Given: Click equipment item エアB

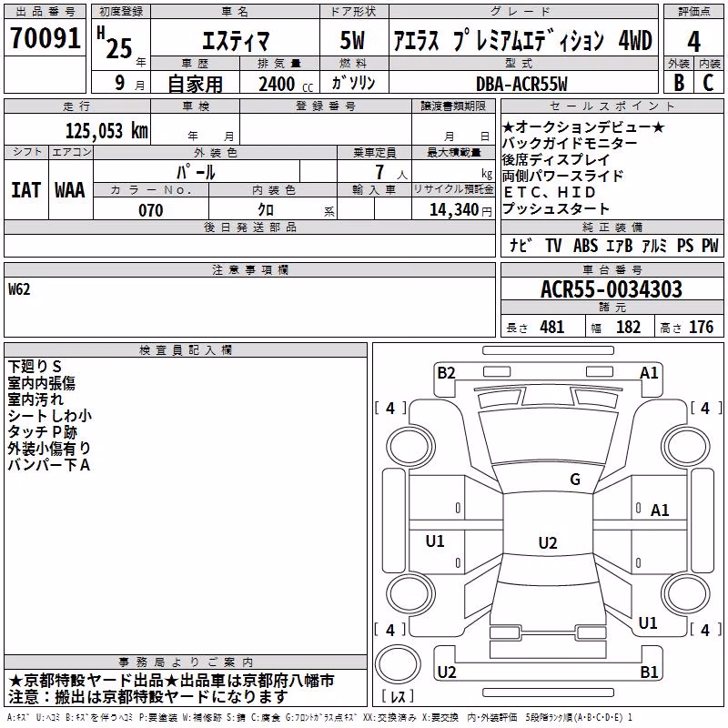Looking at the screenshot, I should tap(620, 245).
